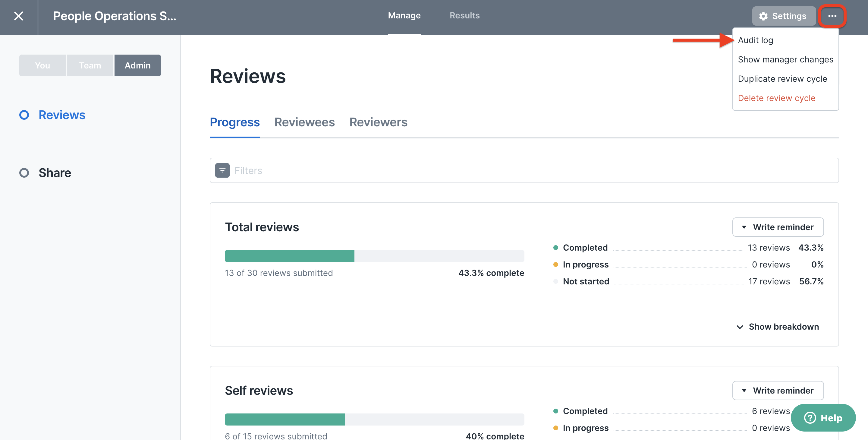Image resolution: width=868 pixels, height=440 pixels.
Task: Click the Duplicate review cycle option
Action: [x=782, y=78]
